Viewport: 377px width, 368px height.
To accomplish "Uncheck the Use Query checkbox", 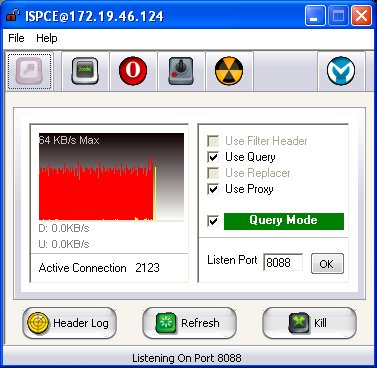I will click(x=213, y=157).
